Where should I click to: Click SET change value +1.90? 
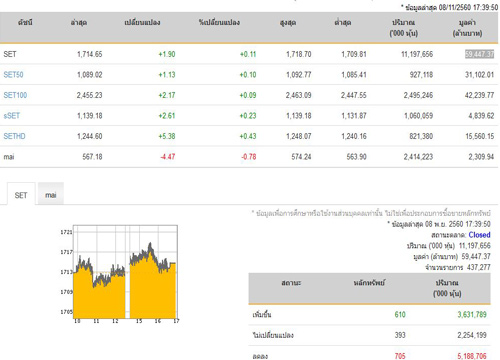click(x=167, y=54)
